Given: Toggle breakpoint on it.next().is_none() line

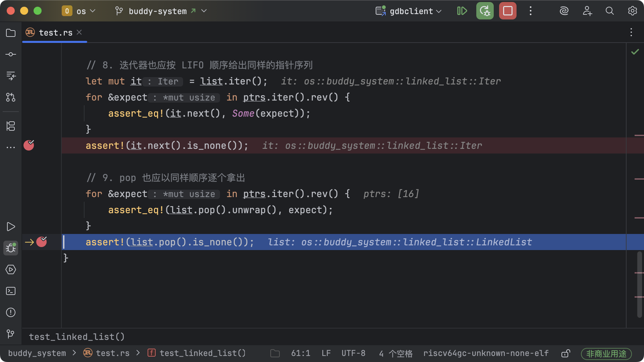Looking at the screenshot, I should (29, 145).
